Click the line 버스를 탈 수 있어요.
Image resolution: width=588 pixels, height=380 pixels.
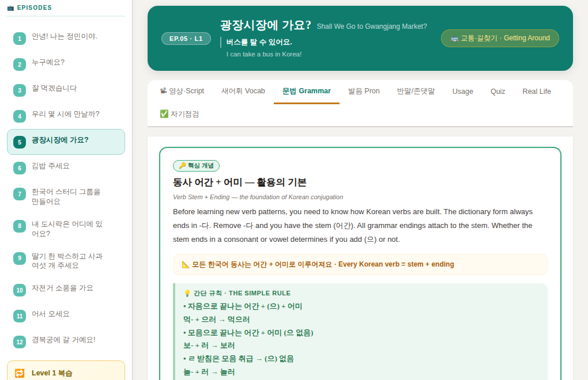(x=259, y=42)
